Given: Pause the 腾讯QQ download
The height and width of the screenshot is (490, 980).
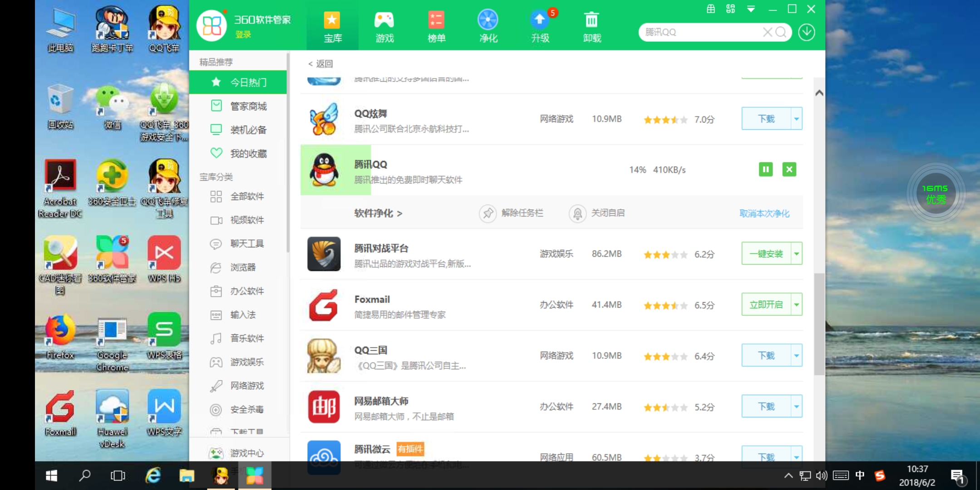Looking at the screenshot, I should pyautogui.click(x=766, y=170).
